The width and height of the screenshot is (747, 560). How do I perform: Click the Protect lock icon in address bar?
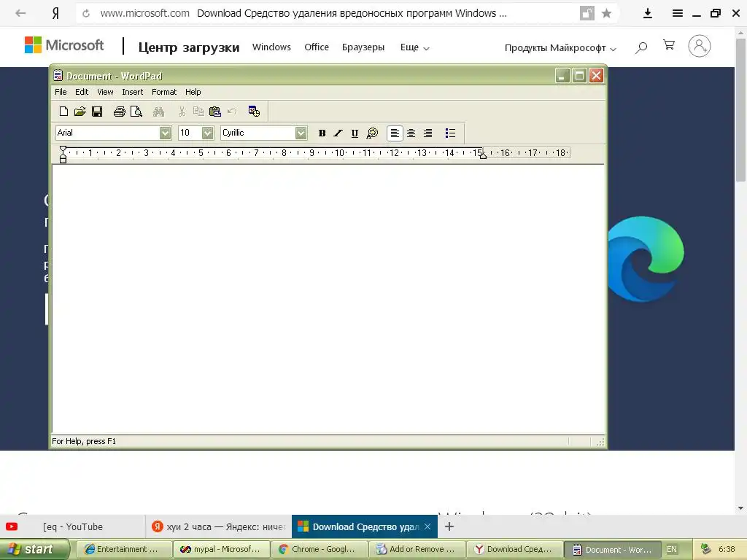[x=587, y=13]
